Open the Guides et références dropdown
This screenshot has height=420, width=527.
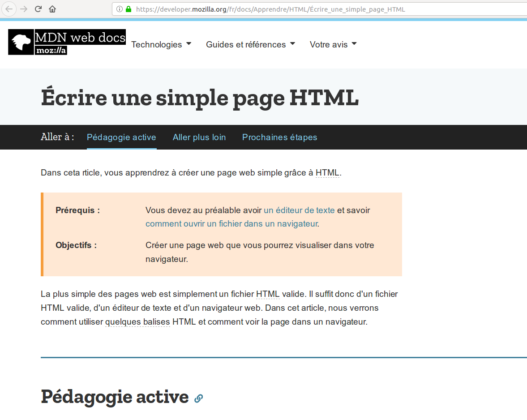coord(250,44)
